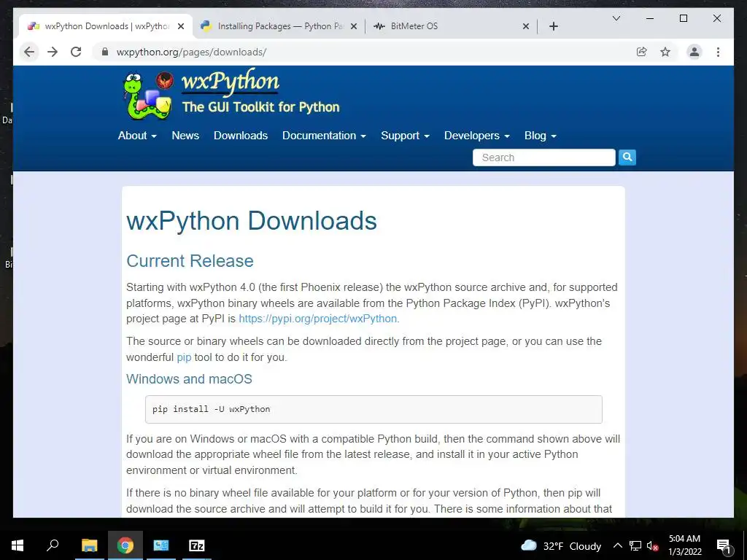The height and width of the screenshot is (560, 747).
Task: Open the taskbar app next to Chrome
Action: (161, 545)
